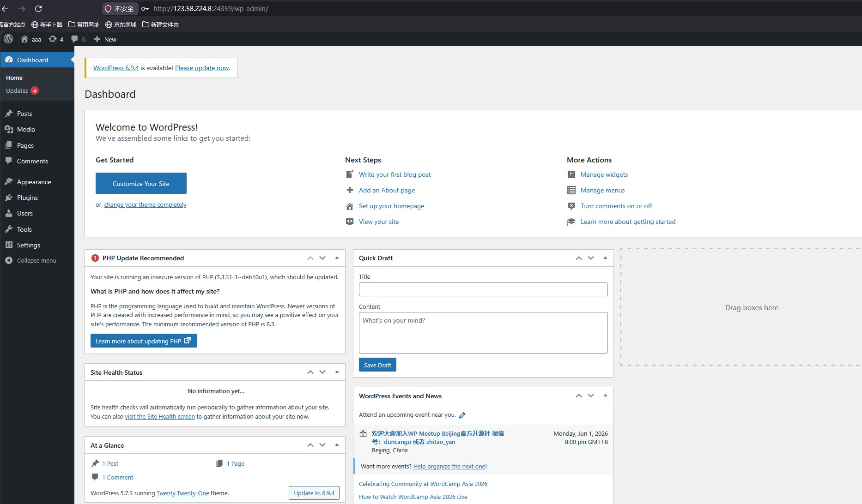This screenshot has height=504, width=862.
Task: Open the aaa site home icon
Action: [x=24, y=39]
